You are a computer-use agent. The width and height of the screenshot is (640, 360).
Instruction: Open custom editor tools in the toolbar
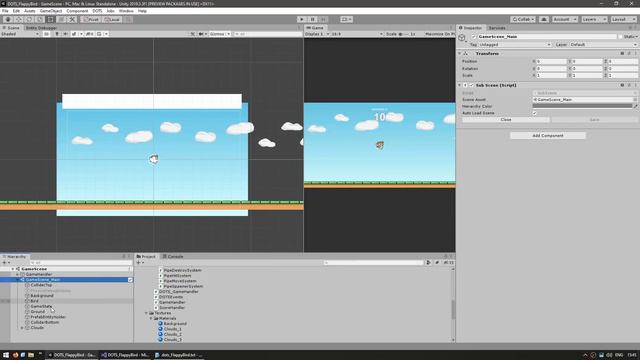(x=72, y=19)
